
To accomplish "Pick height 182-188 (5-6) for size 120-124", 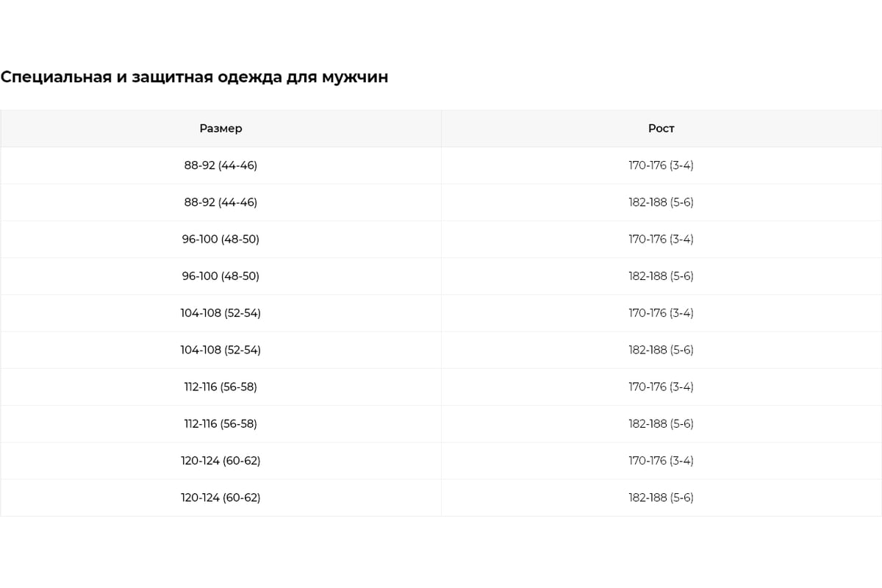I will tap(661, 498).
